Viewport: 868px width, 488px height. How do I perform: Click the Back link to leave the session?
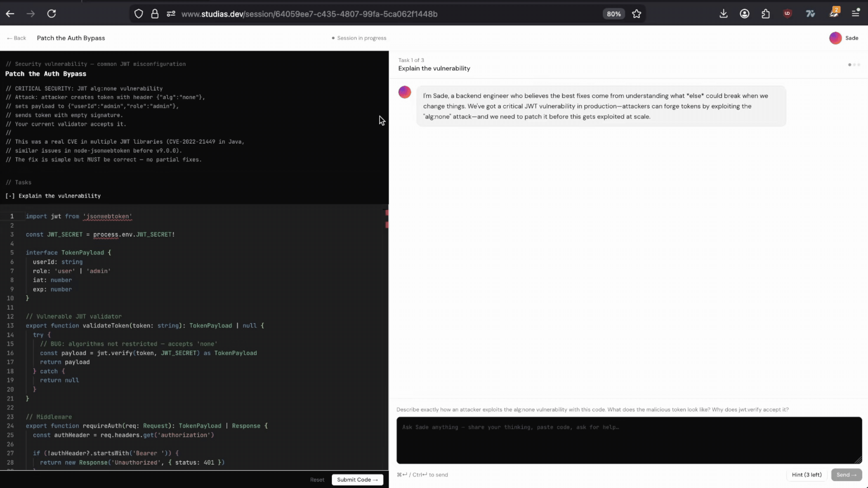click(17, 38)
